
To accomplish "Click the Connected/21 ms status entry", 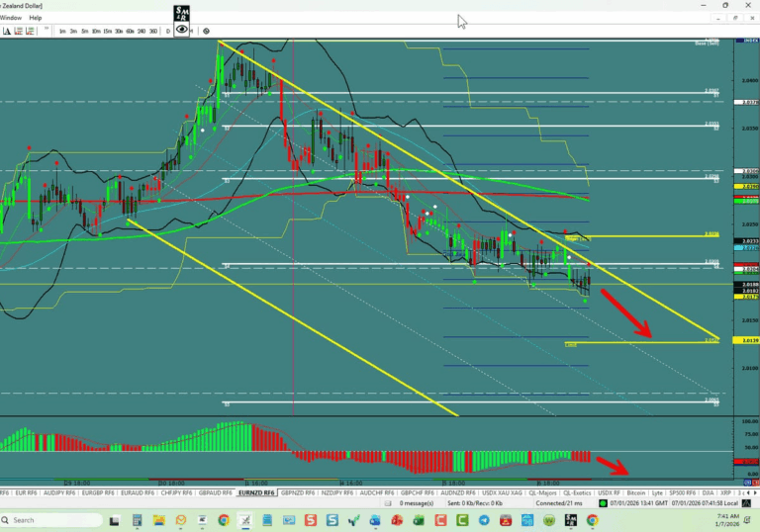I will (559, 503).
